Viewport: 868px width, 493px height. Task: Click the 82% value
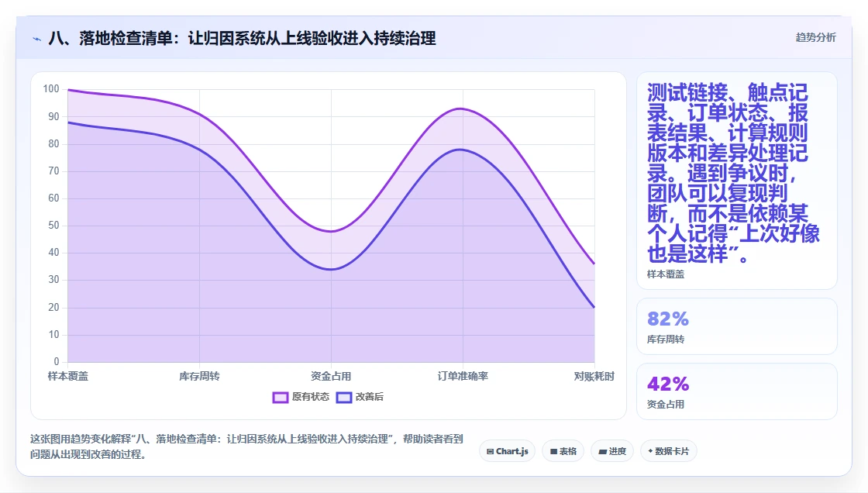[667, 319]
